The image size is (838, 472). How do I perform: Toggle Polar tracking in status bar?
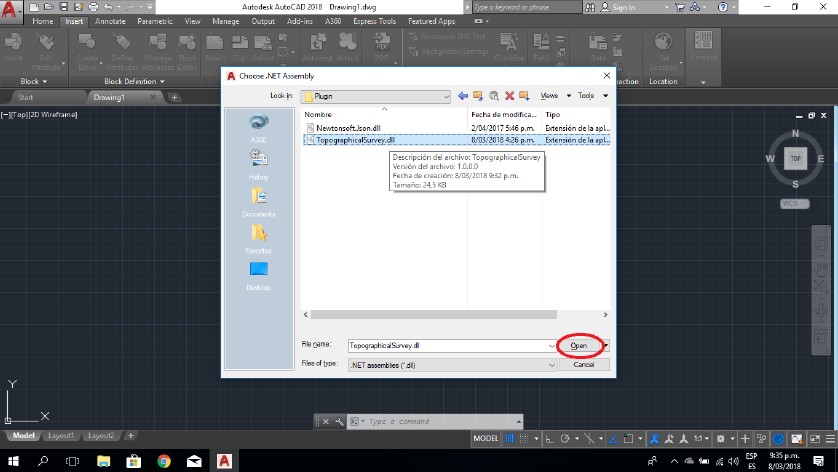click(x=565, y=439)
